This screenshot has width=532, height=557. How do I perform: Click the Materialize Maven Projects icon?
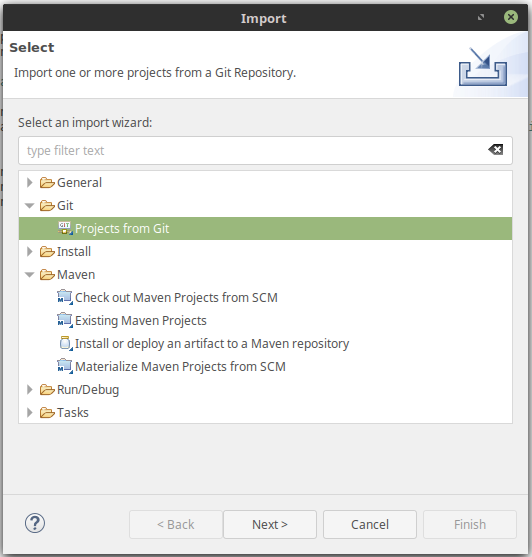[65, 366]
